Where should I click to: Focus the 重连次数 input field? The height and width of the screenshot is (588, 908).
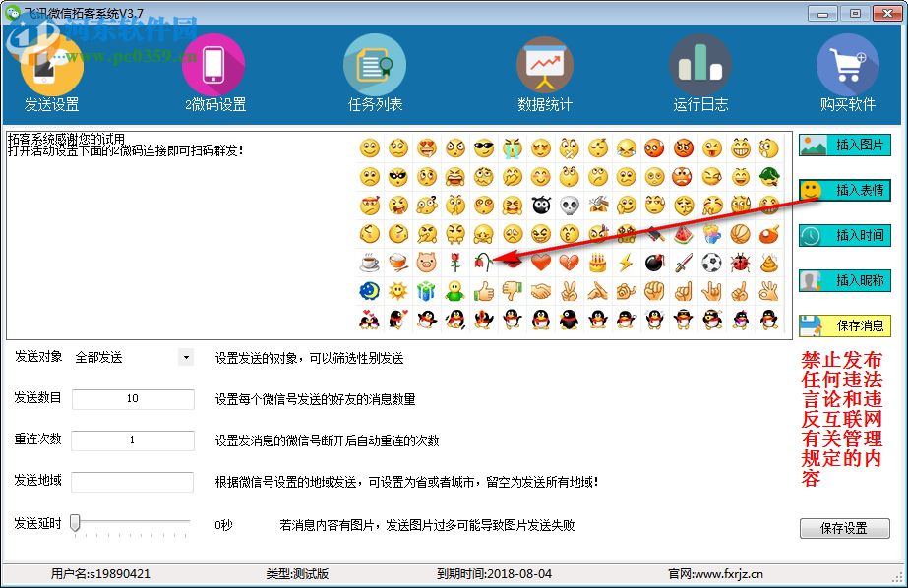(x=133, y=440)
